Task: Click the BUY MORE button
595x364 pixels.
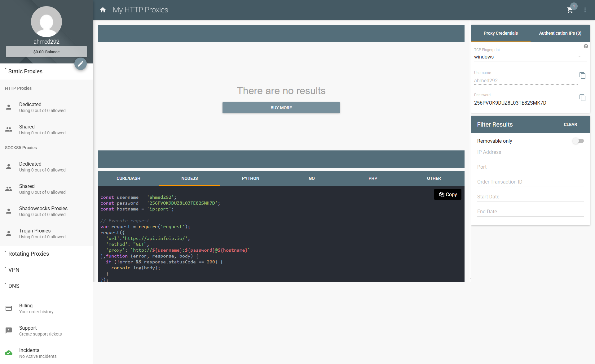Action: (281, 108)
